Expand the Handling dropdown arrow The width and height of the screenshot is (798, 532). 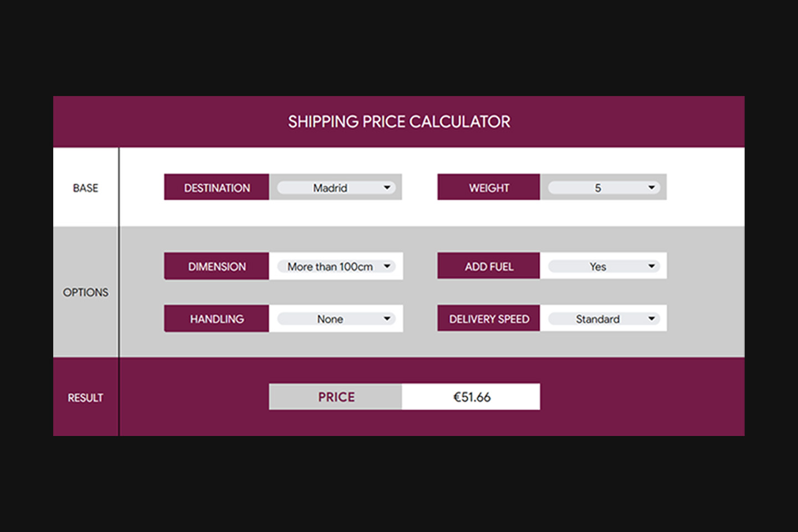point(387,319)
